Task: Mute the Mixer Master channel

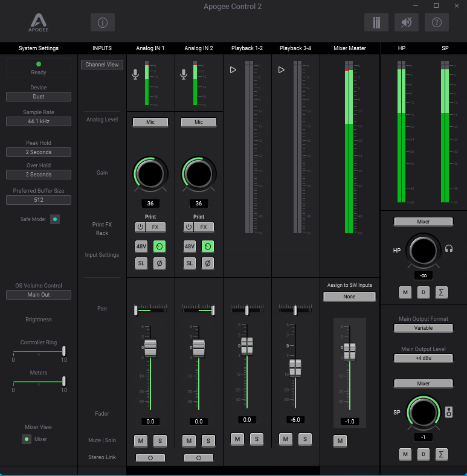Action: coord(340,441)
